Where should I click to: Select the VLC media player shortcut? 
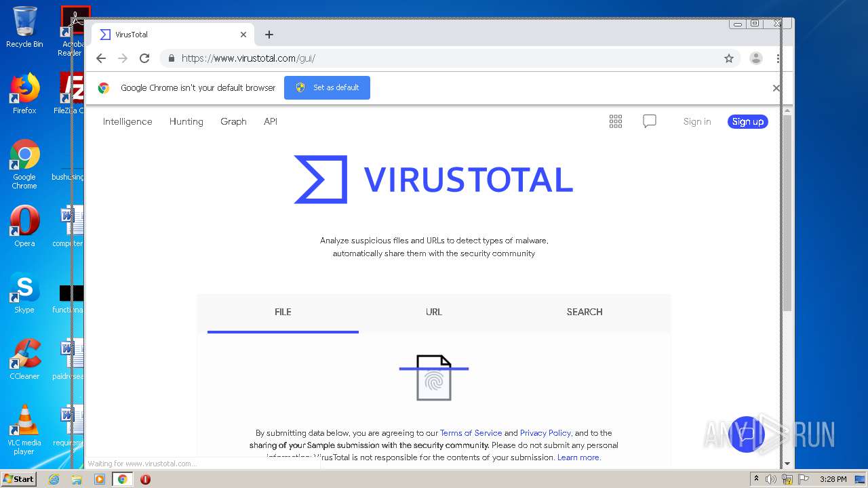[x=24, y=430]
